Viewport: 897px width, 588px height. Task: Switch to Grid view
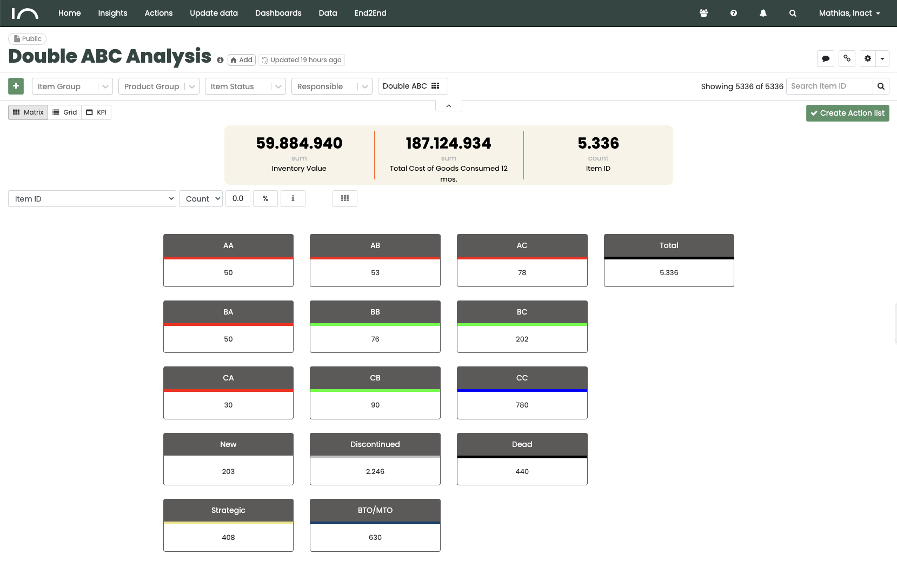(x=65, y=112)
